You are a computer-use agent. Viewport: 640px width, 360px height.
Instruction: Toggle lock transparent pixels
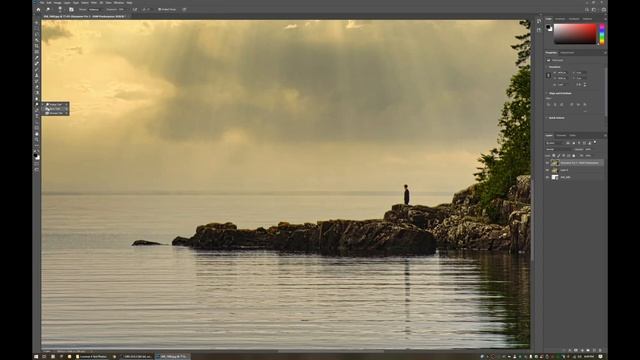click(554, 156)
